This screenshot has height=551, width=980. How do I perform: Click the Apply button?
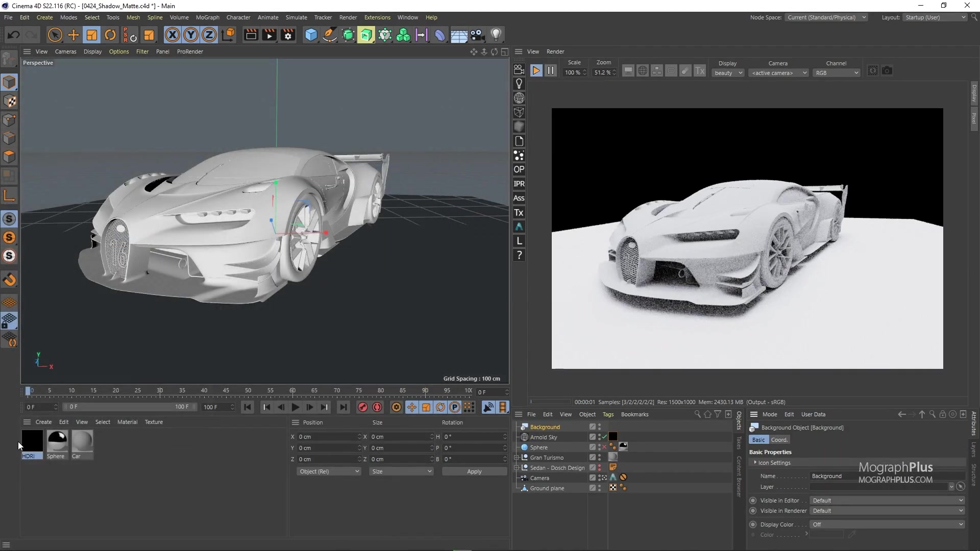(474, 471)
